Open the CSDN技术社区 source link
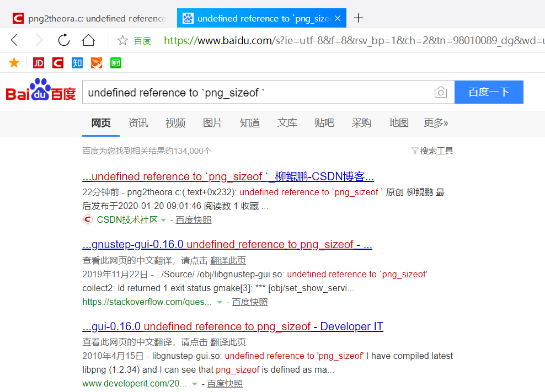 [127, 219]
